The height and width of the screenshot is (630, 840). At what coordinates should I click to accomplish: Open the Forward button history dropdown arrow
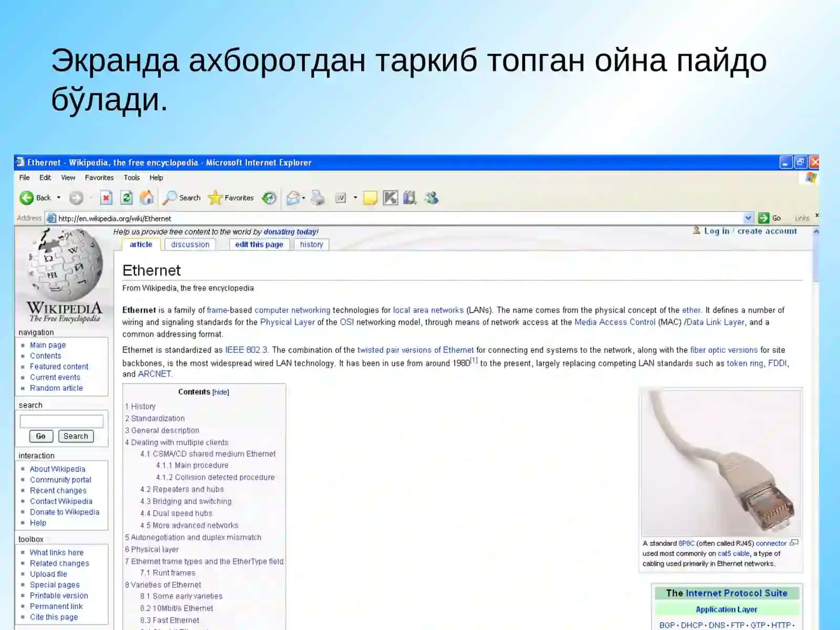pos(91,198)
